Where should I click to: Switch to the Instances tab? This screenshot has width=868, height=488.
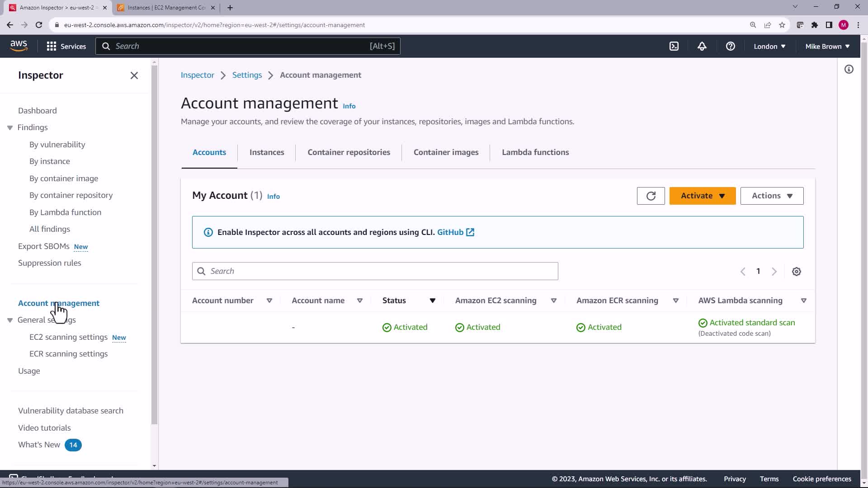pos(267,152)
